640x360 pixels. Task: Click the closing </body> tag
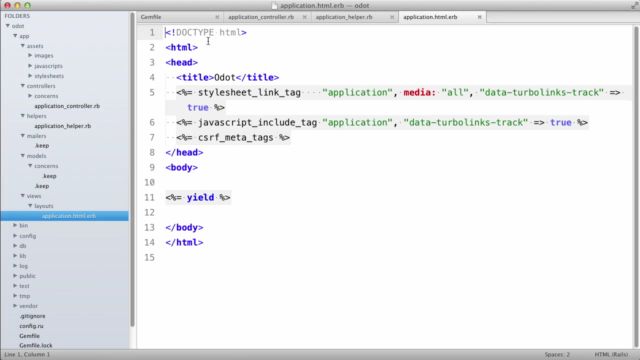coord(184,227)
